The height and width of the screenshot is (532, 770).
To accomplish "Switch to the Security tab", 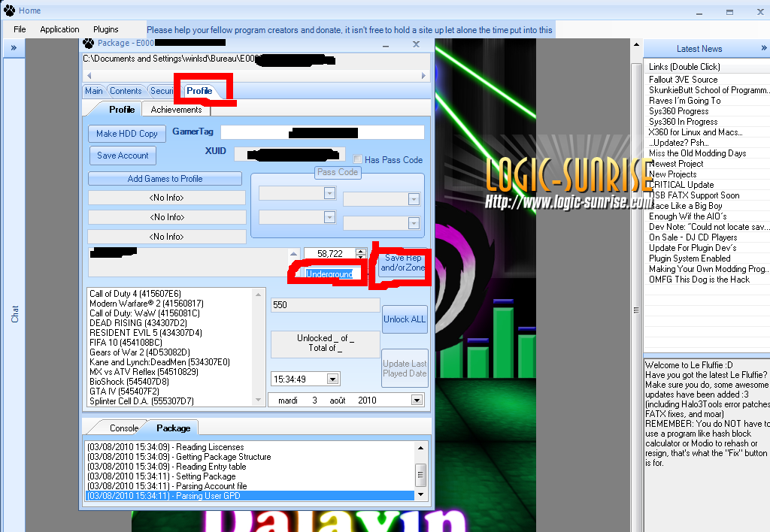I will 162,91.
